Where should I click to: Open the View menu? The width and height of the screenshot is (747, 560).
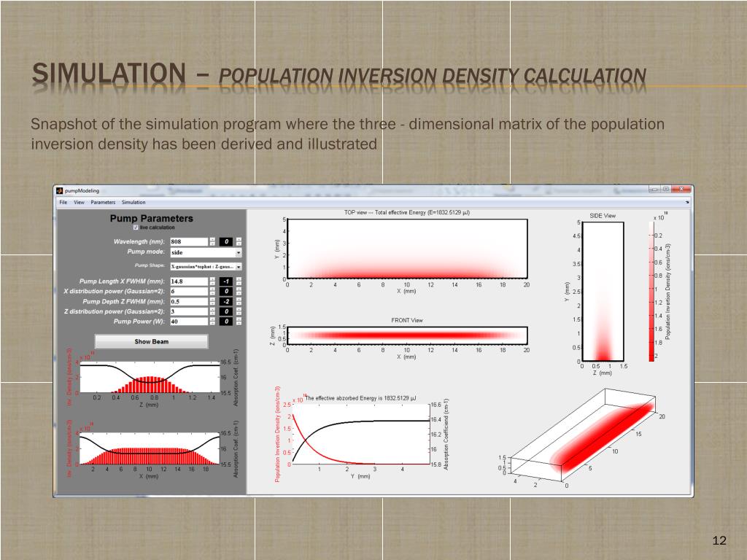click(x=79, y=203)
